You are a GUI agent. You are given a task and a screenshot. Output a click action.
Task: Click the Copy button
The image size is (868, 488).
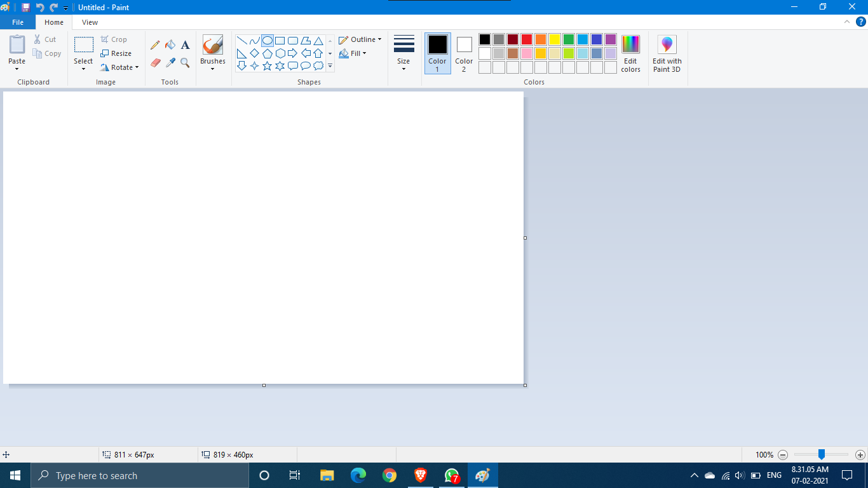(48, 53)
